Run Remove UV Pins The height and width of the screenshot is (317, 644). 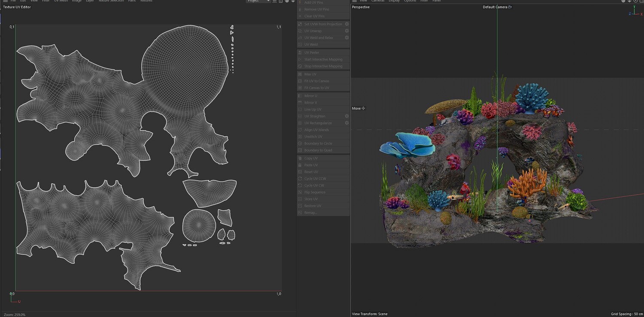point(323,9)
